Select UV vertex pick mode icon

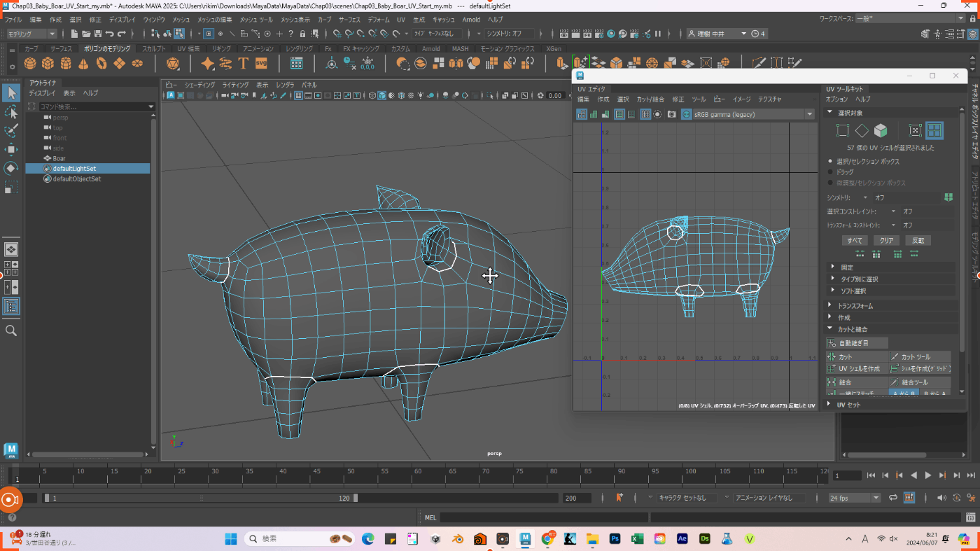(842, 130)
